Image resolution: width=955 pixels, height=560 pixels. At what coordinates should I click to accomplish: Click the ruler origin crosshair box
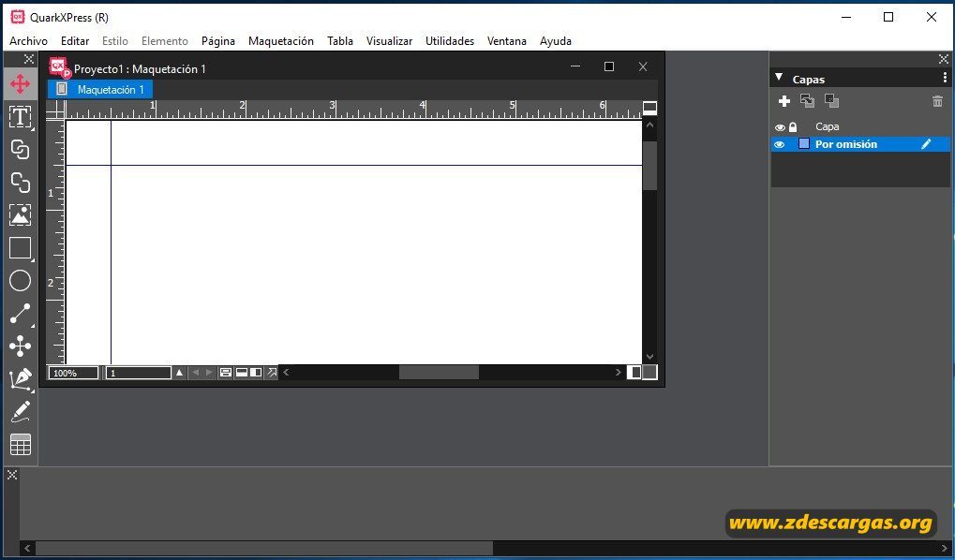55,111
